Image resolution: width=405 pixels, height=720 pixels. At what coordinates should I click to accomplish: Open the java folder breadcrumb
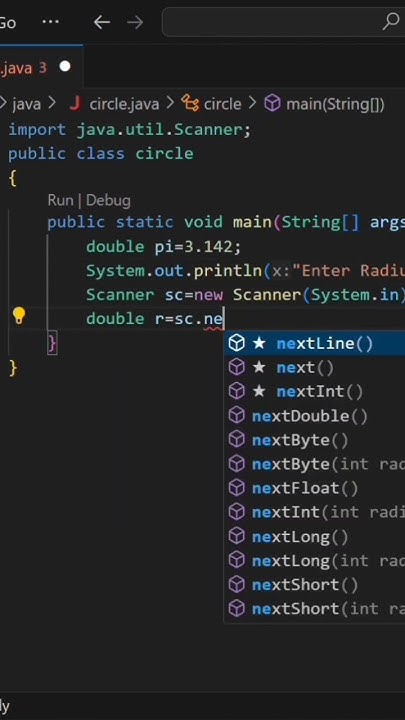(x=26, y=104)
